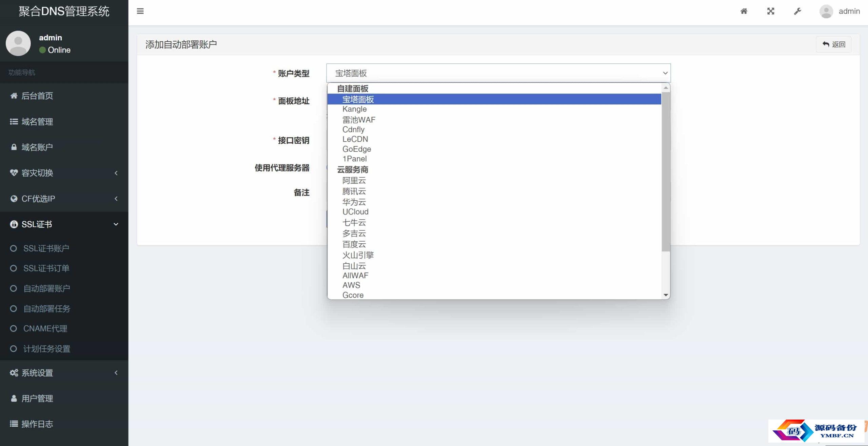Screen dimensions: 868x446
Task: Pick LeCDN option
Action: point(494,139)
